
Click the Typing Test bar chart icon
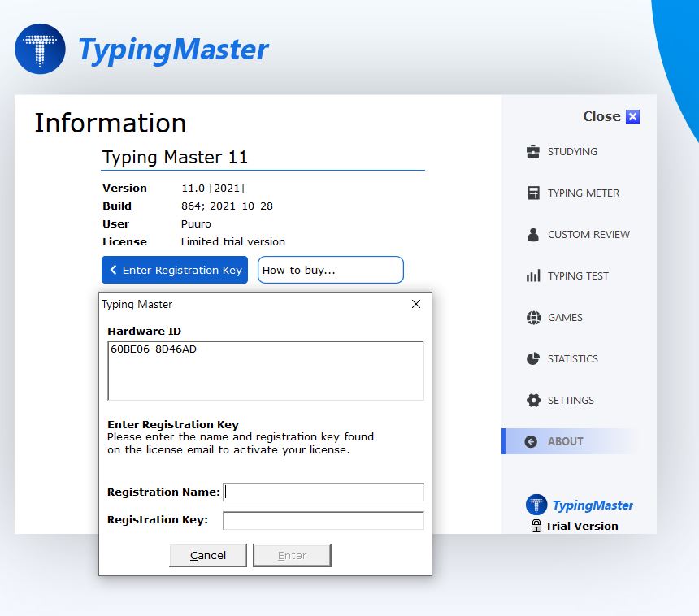pyautogui.click(x=533, y=276)
